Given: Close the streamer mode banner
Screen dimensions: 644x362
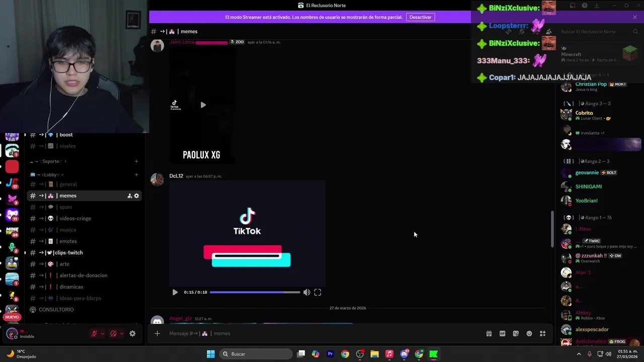Looking at the screenshot, I should click(x=635, y=17).
